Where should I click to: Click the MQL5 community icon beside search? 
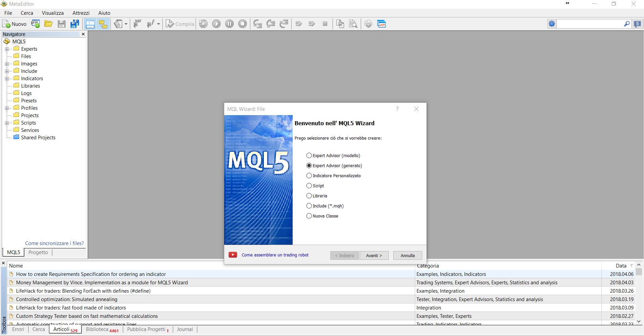click(x=637, y=24)
